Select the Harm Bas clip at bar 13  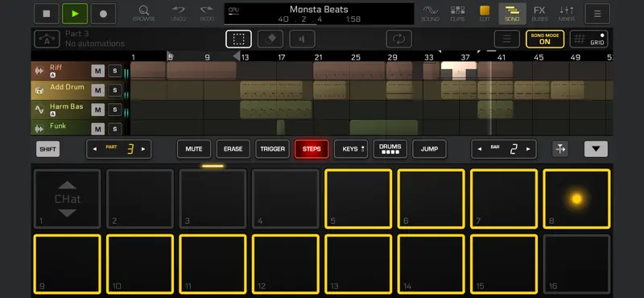pos(276,110)
